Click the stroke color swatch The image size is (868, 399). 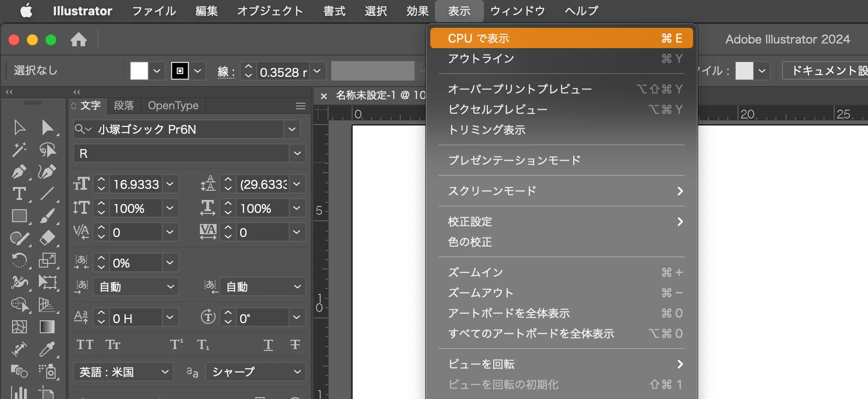180,71
